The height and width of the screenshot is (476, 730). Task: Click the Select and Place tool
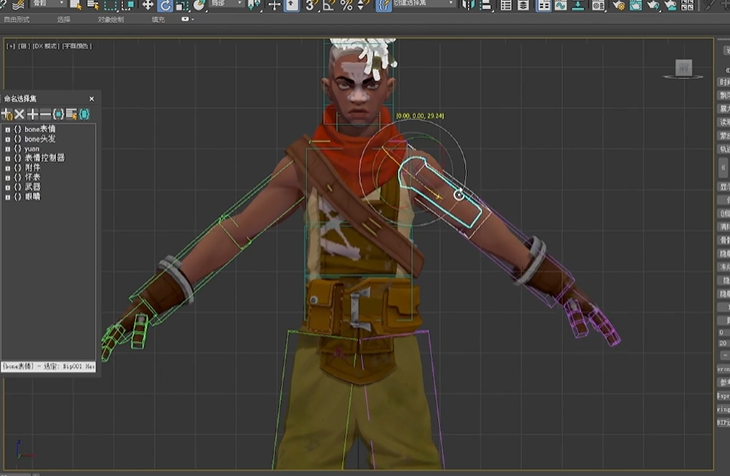click(x=199, y=5)
